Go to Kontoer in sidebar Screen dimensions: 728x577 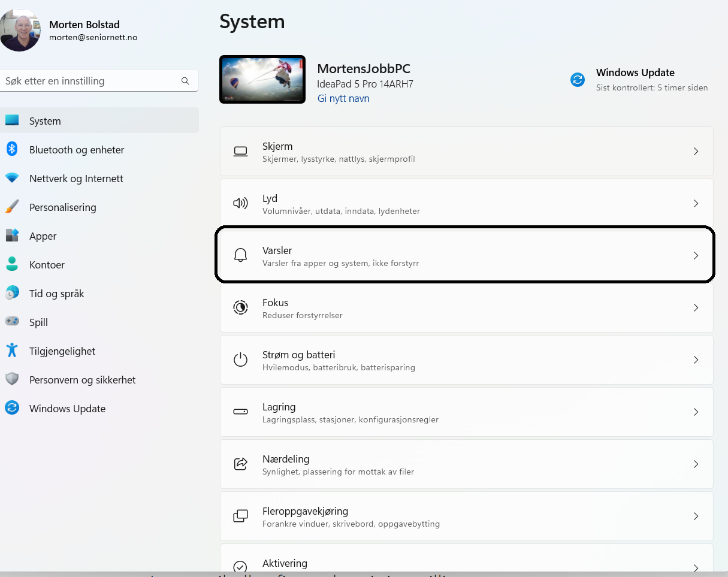(x=47, y=265)
